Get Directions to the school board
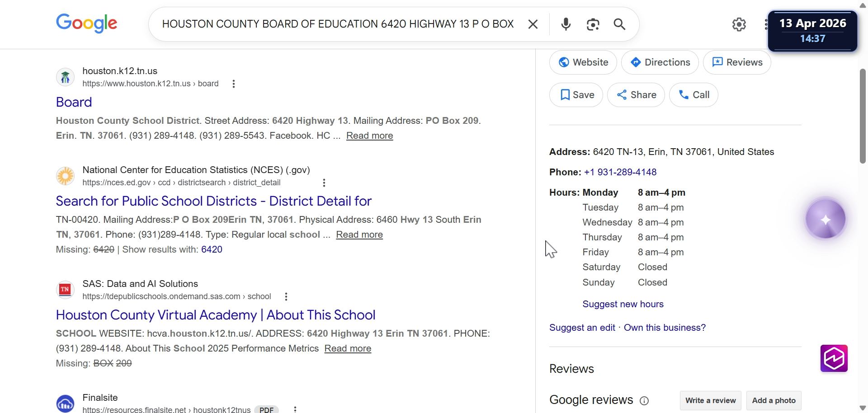Viewport: 868px width, 413px height. (660, 62)
